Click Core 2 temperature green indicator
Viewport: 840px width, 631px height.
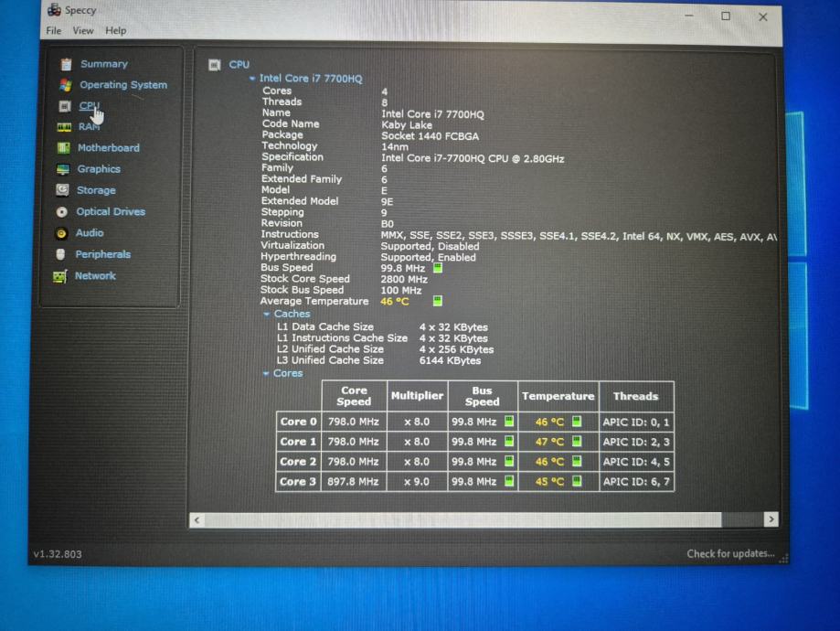tap(577, 461)
